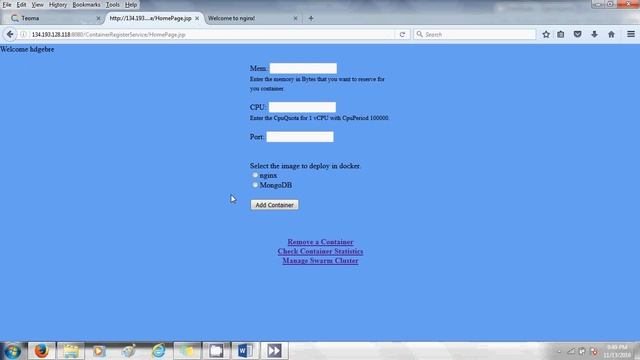This screenshot has height=360, width=640.
Task: Show bookmarks list icon
Action: (561, 34)
